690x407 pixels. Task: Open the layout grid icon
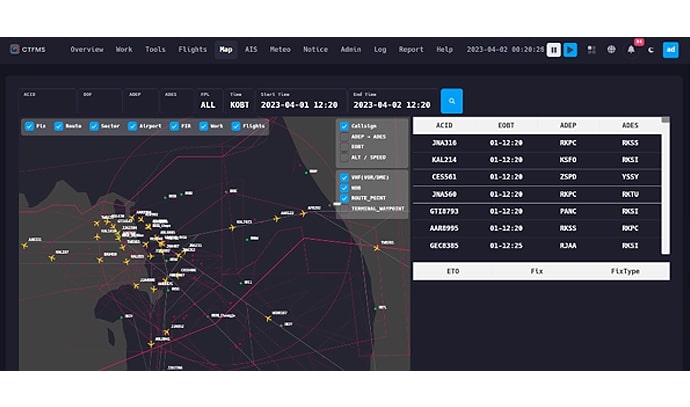coord(591,49)
